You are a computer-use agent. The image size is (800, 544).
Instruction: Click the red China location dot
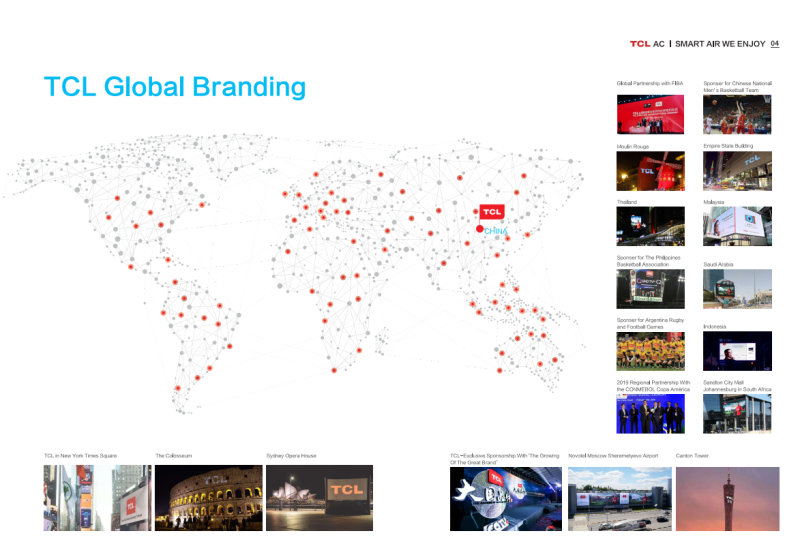tap(480, 229)
